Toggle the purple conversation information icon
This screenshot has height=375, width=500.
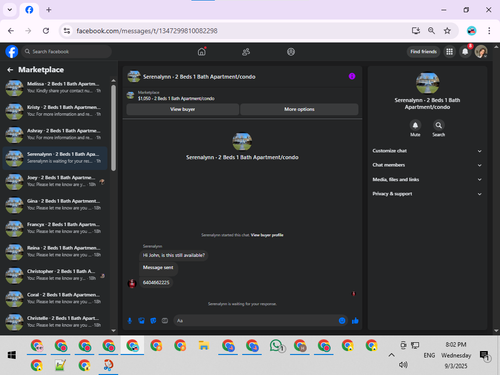[x=352, y=76]
